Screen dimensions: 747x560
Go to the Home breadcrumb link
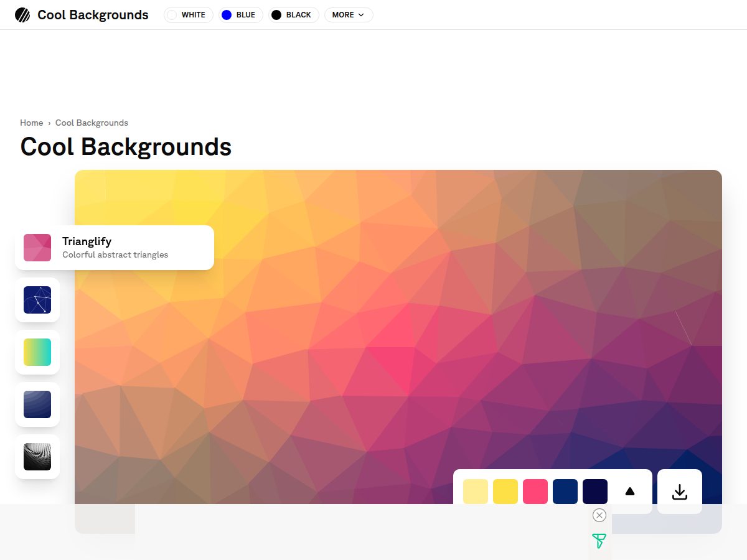(32, 123)
